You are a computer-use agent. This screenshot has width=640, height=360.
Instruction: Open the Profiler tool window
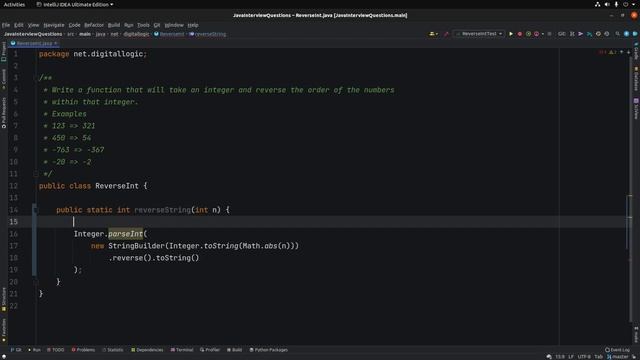pos(210,350)
